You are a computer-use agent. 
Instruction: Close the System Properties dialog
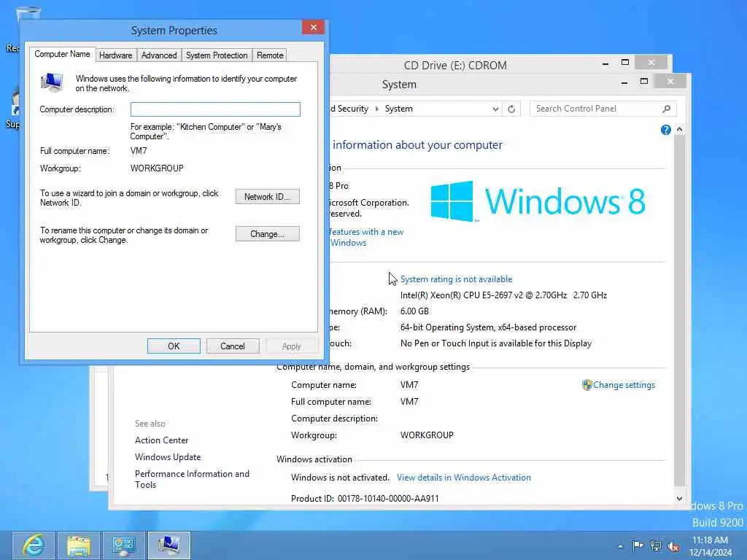click(314, 28)
